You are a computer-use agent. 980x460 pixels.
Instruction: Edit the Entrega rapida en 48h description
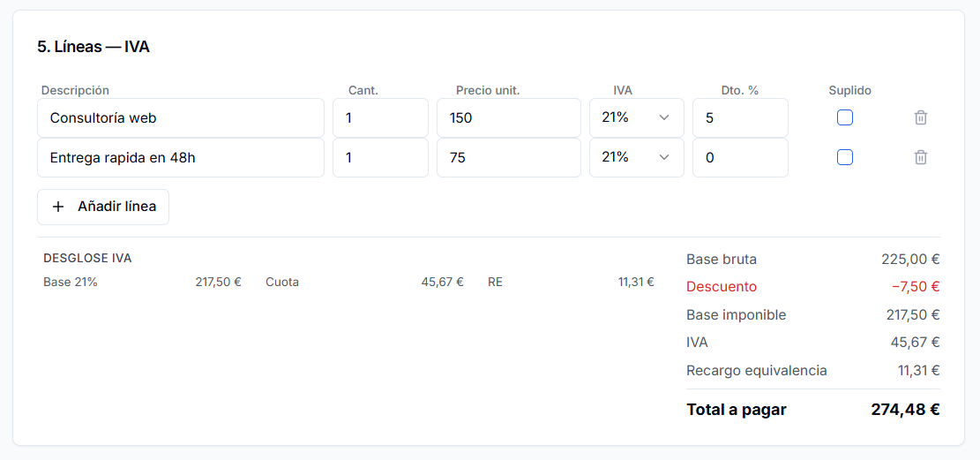[x=181, y=157]
